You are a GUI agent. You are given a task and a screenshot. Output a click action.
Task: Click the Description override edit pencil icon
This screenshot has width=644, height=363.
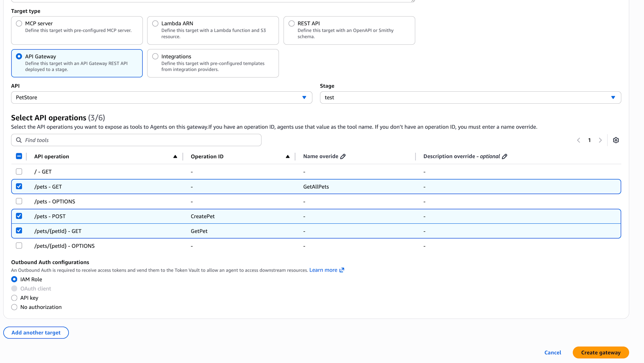[505, 156]
